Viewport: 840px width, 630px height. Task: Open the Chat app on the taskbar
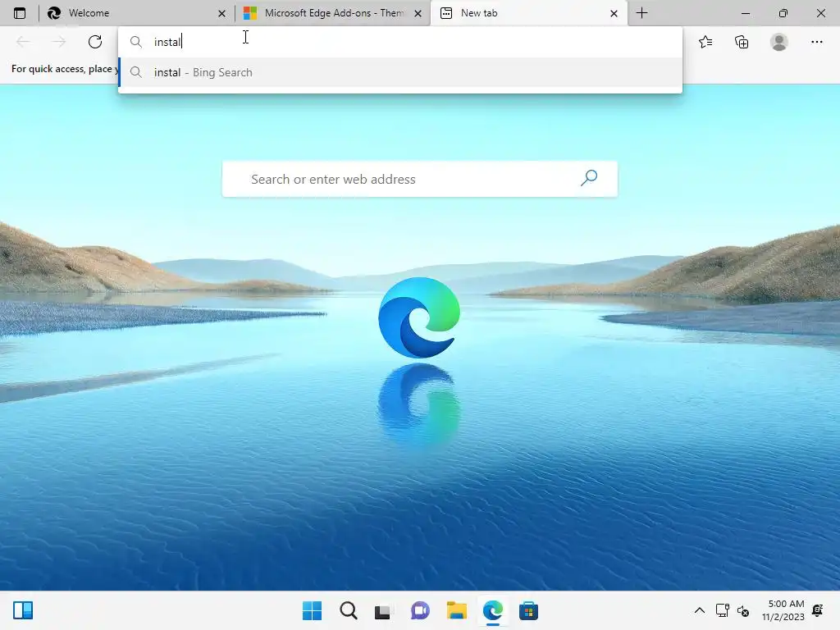[x=420, y=610]
